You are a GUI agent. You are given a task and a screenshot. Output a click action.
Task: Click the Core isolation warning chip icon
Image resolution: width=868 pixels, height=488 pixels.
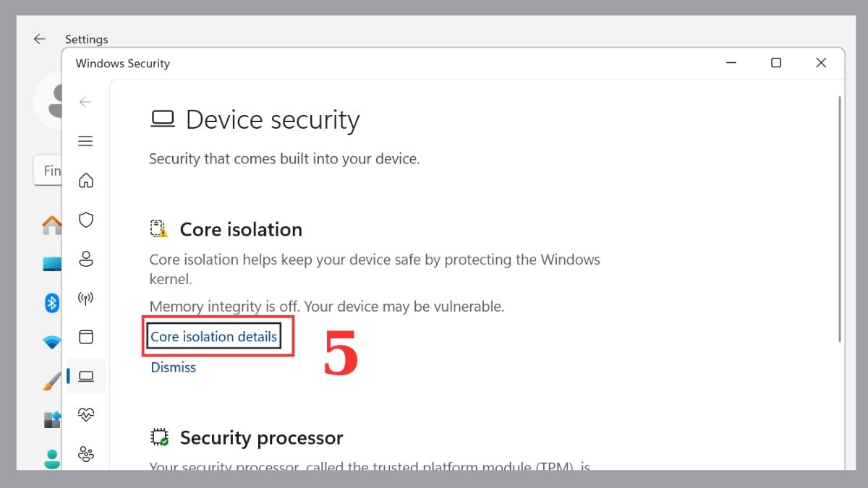[158, 229]
